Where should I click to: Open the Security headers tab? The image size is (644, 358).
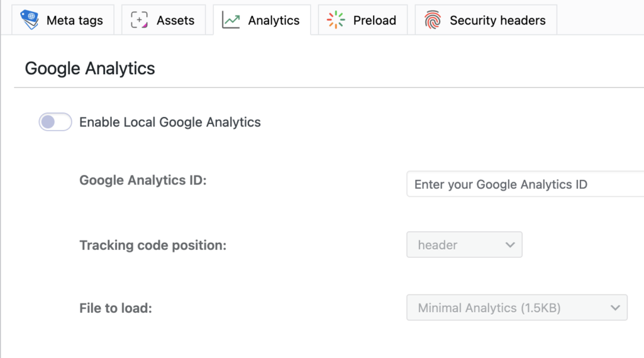pos(486,20)
